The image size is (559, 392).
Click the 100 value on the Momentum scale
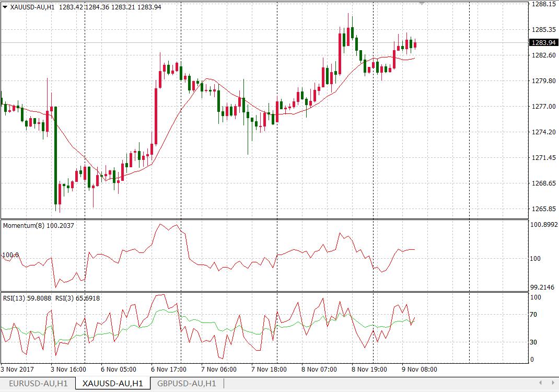click(x=535, y=259)
